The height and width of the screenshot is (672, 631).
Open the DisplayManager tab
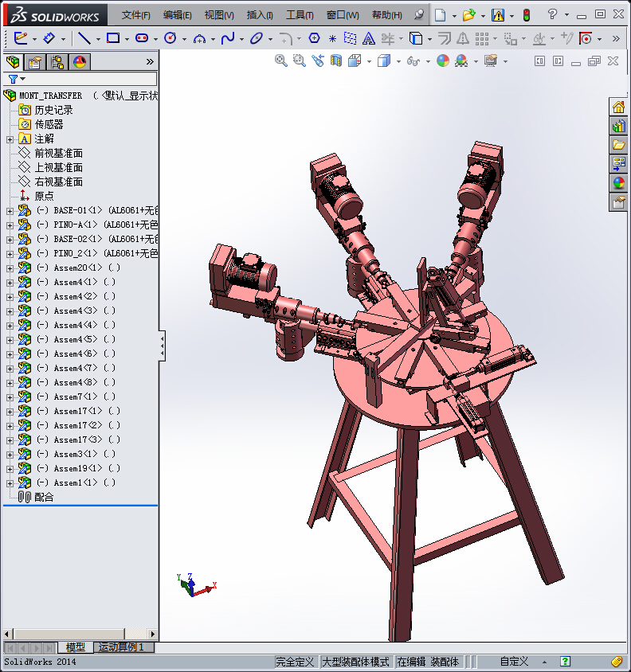click(x=80, y=62)
